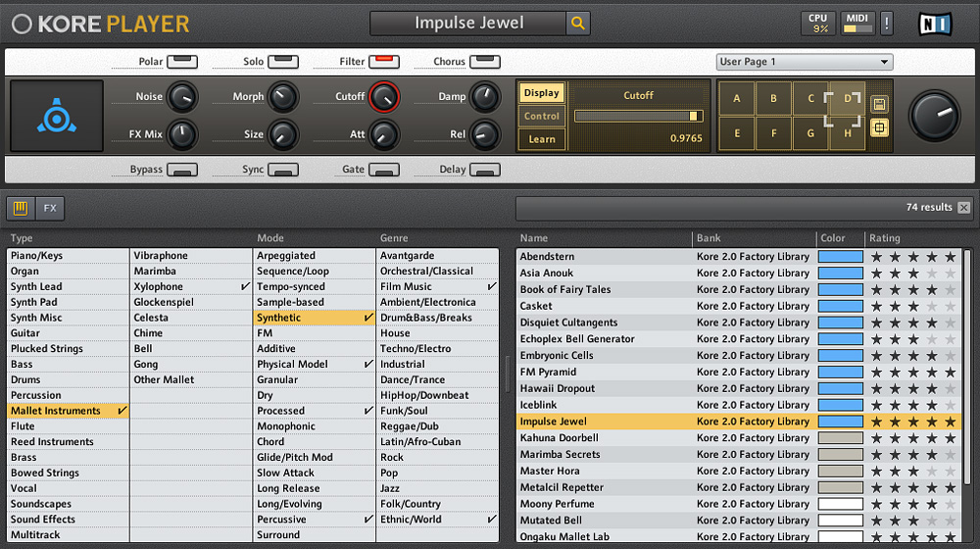This screenshot has width=980, height=549.
Task: Select Physical Model mode
Action: [315, 364]
